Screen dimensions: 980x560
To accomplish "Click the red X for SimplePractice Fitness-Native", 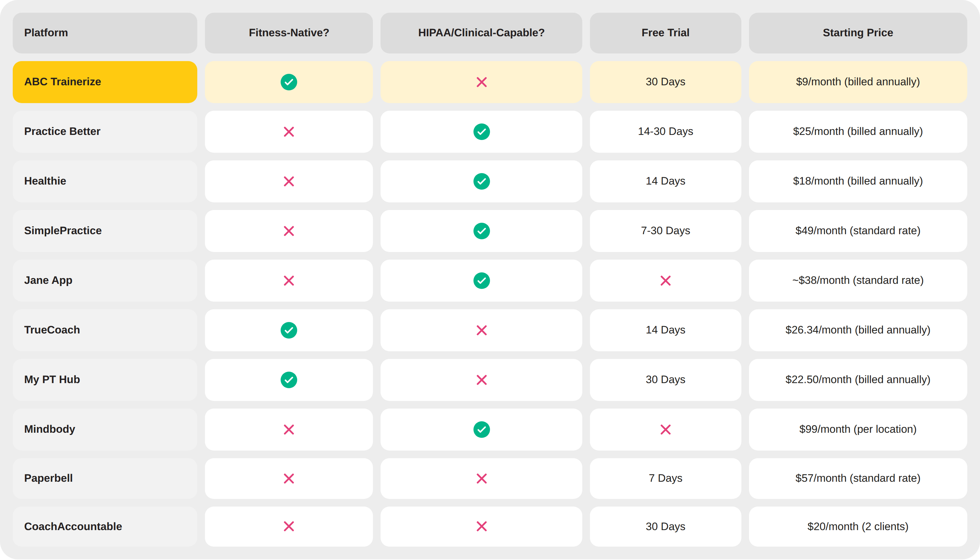I will 289,231.
